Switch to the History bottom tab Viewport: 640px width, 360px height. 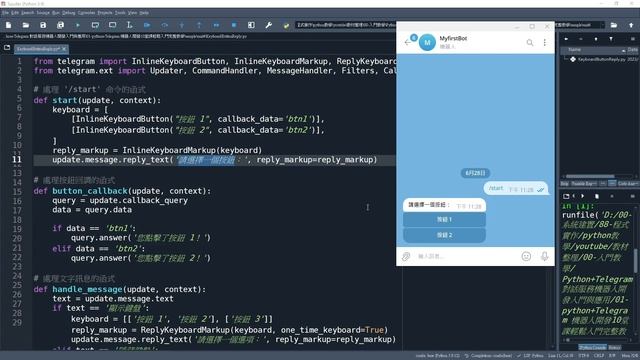point(615,347)
